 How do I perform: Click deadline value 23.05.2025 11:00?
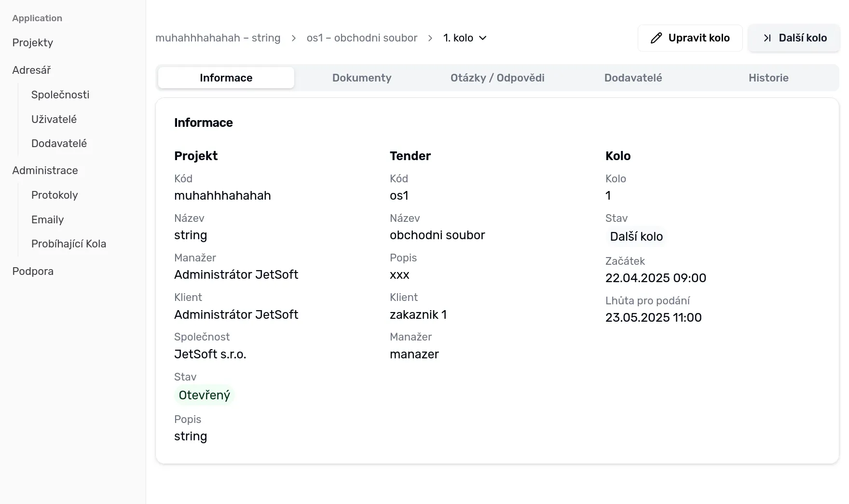[x=654, y=317]
